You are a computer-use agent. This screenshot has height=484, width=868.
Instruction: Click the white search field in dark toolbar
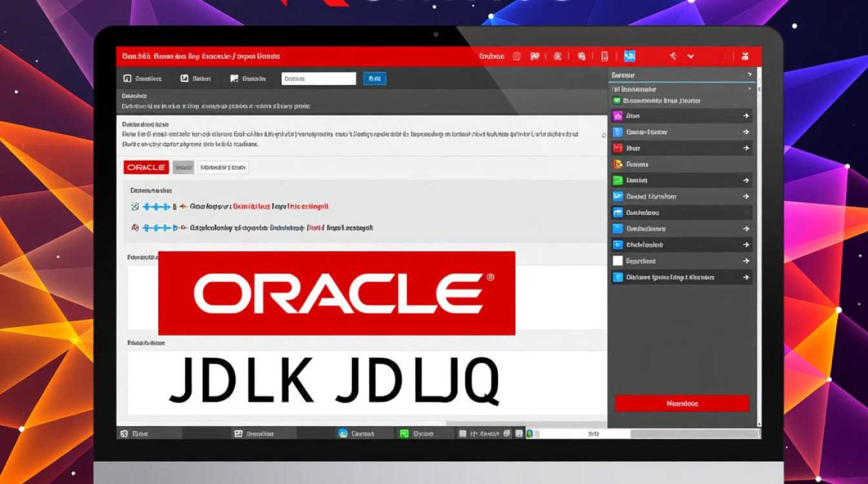tap(319, 79)
